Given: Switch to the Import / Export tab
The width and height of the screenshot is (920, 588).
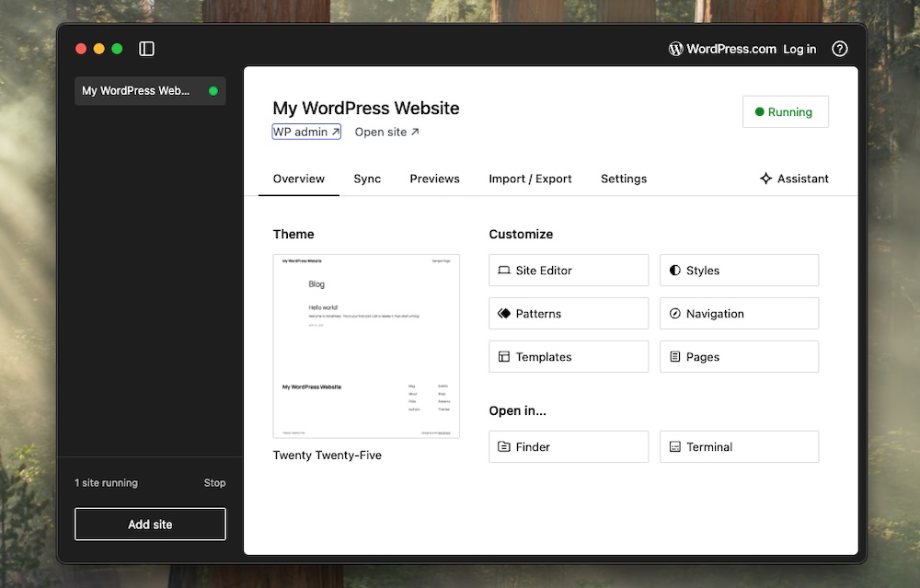Looking at the screenshot, I should (530, 179).
